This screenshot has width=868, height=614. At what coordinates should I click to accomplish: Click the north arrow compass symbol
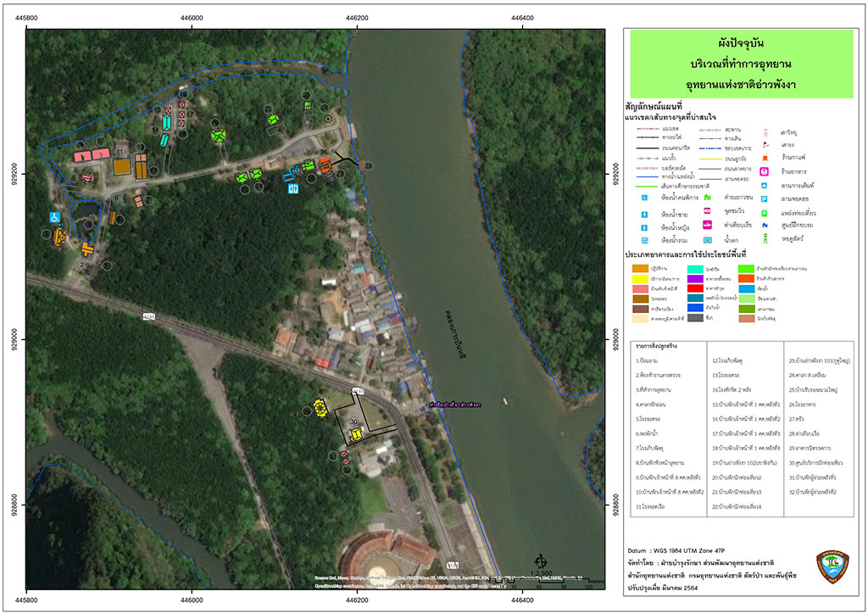[541, 562]
